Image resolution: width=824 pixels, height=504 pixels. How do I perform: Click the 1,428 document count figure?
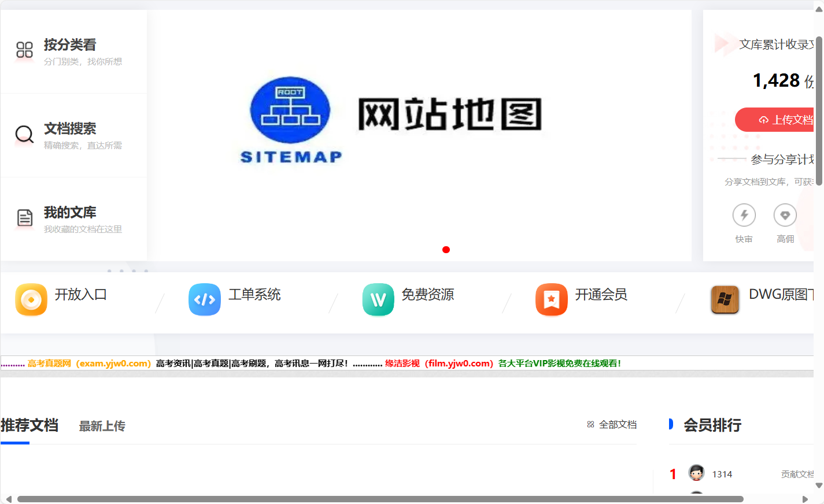click(776, 80)
